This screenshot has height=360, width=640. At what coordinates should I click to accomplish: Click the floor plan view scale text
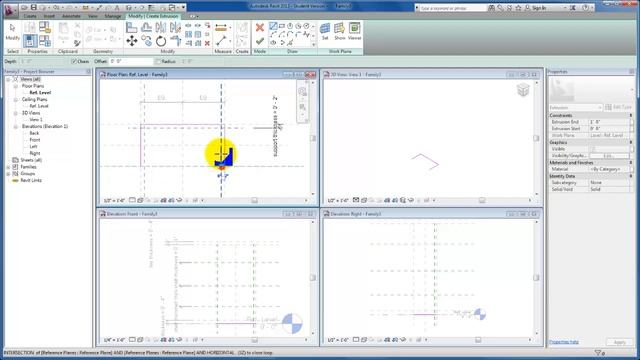114,200
